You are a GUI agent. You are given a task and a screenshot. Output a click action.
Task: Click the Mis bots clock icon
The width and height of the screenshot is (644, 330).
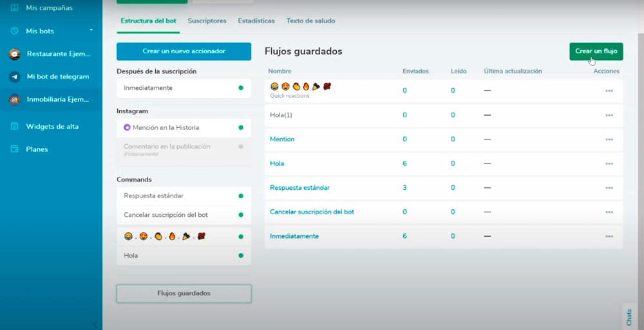tap(14, 31)
